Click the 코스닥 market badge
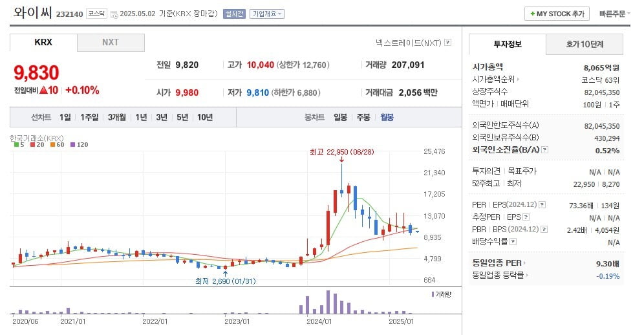Screen dimensions: 644x335 pyautogui.click(x=96, y=14)
